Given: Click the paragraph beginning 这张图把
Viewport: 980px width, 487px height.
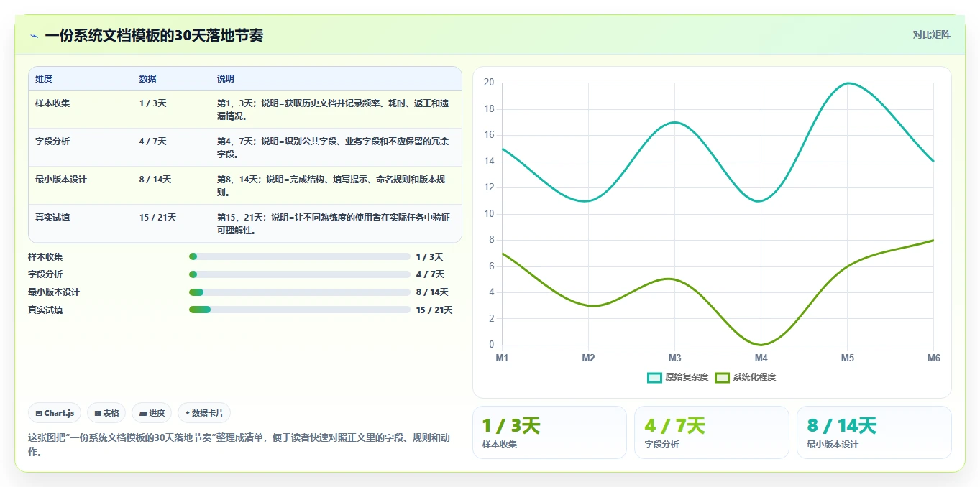Looking at the screenshot, I should click(239, 445).
